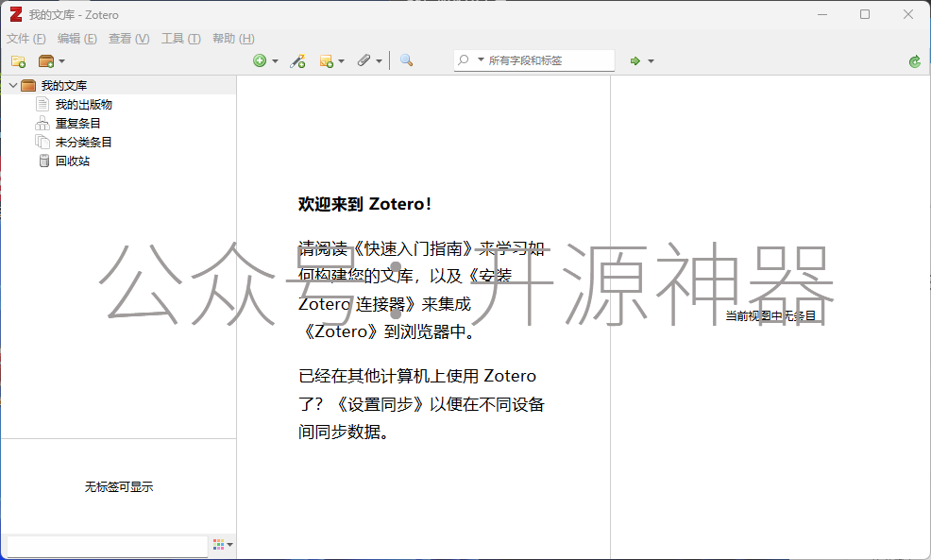
Task: Expand the new item type dropdown arrow
Action: click(275, 61)
